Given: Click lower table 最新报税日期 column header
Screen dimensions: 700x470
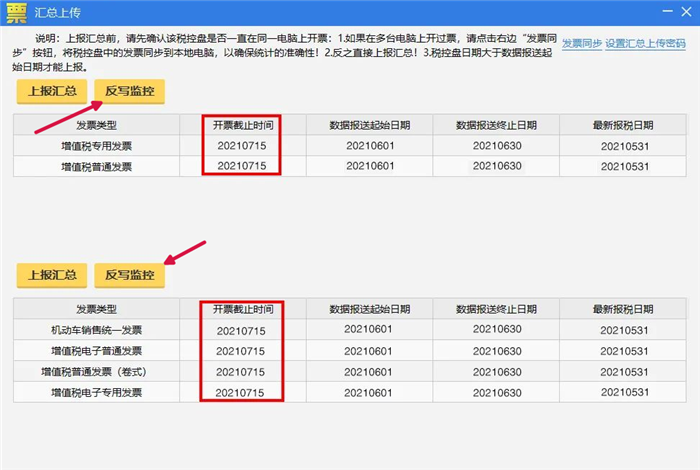Looking at the screenshot, I should point(623,309).
